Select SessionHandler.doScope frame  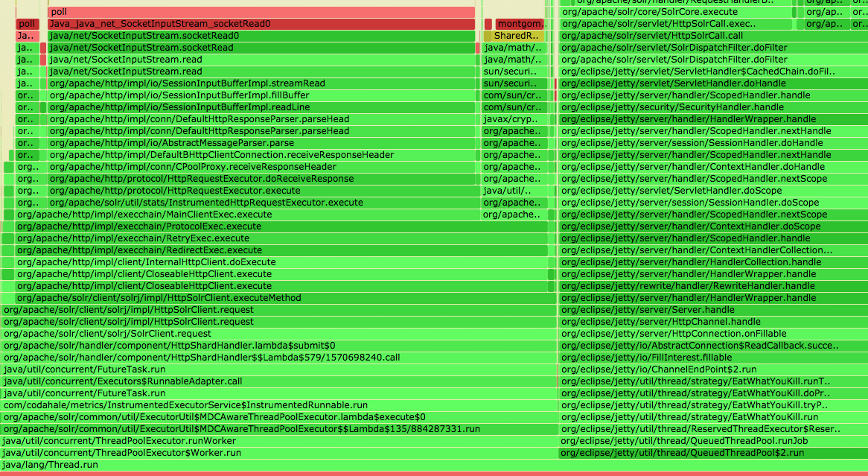pos(713,203)
